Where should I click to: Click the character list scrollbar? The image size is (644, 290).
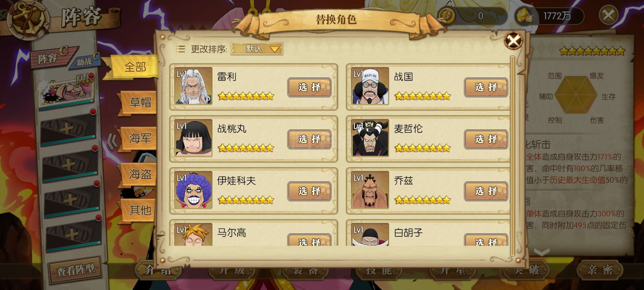pos(512,156)
